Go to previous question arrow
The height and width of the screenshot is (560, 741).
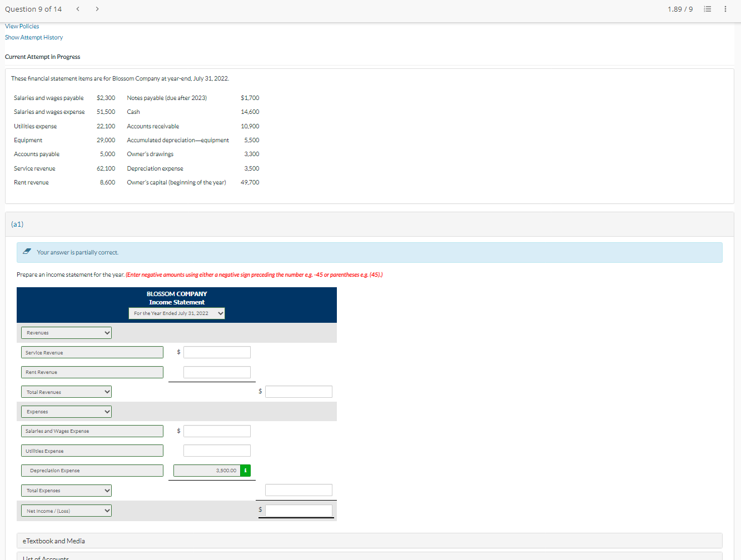click(77, 9)
